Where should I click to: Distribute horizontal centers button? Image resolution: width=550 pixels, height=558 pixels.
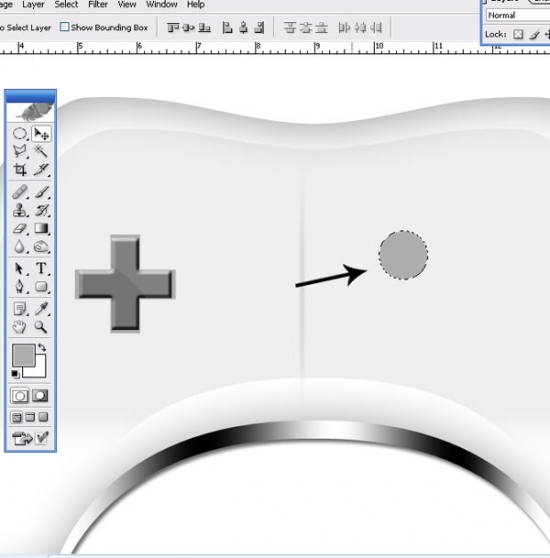pos(360,27)
